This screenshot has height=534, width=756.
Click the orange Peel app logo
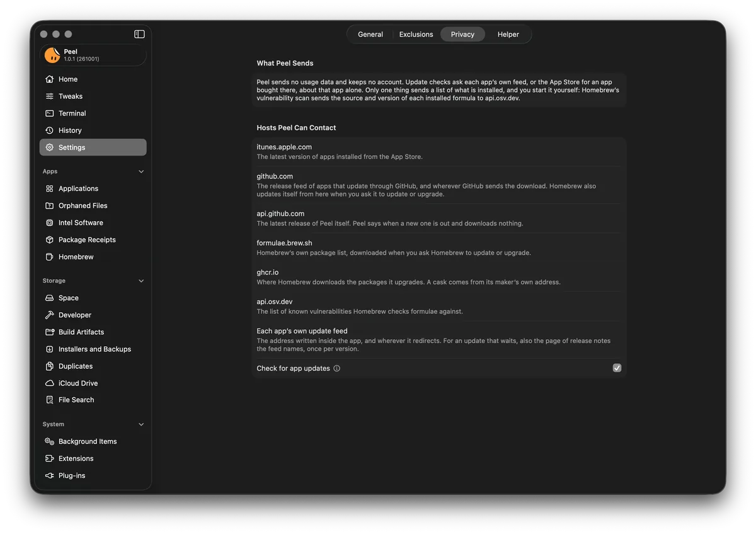(x=52, y=55)
